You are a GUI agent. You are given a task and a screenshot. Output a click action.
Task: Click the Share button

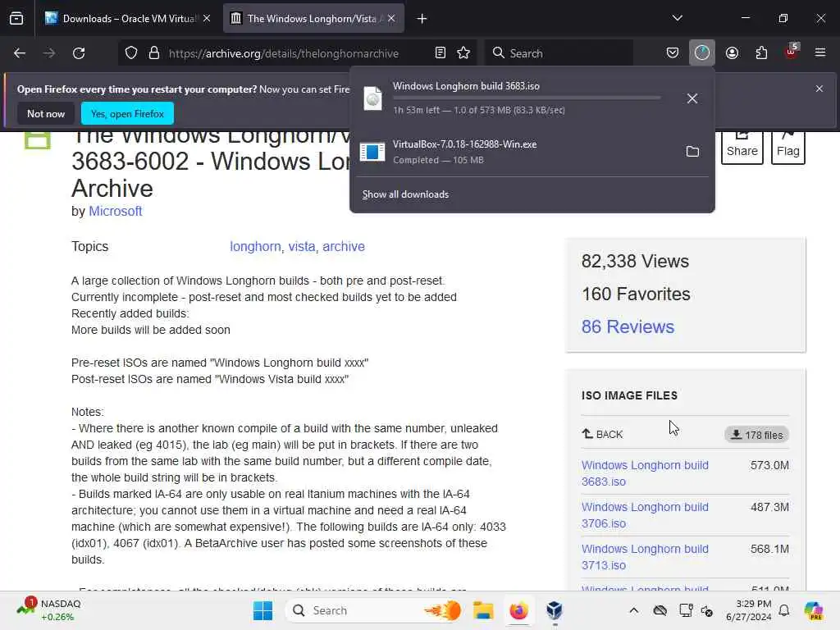[x=742, y=146]
